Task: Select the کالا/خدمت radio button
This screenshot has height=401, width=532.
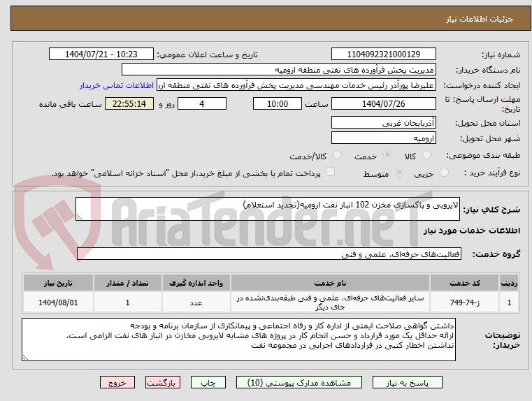Action: (337, 155)
